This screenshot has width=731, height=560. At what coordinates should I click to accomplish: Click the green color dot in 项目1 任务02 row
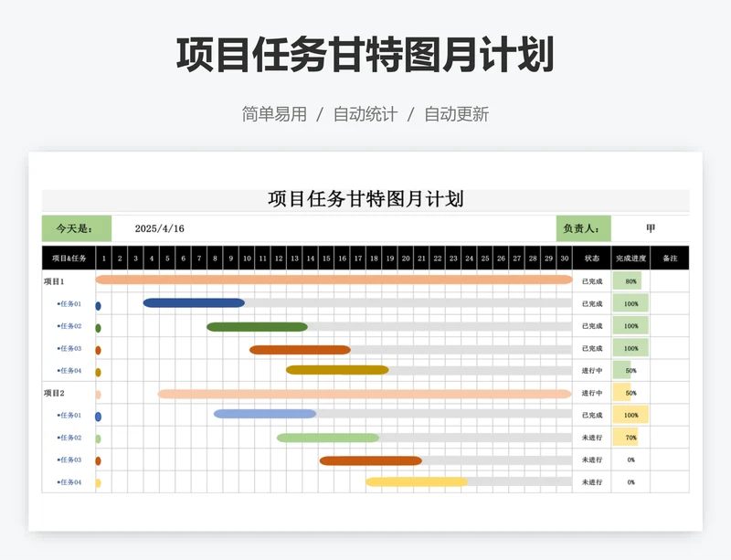coord(99,328)
